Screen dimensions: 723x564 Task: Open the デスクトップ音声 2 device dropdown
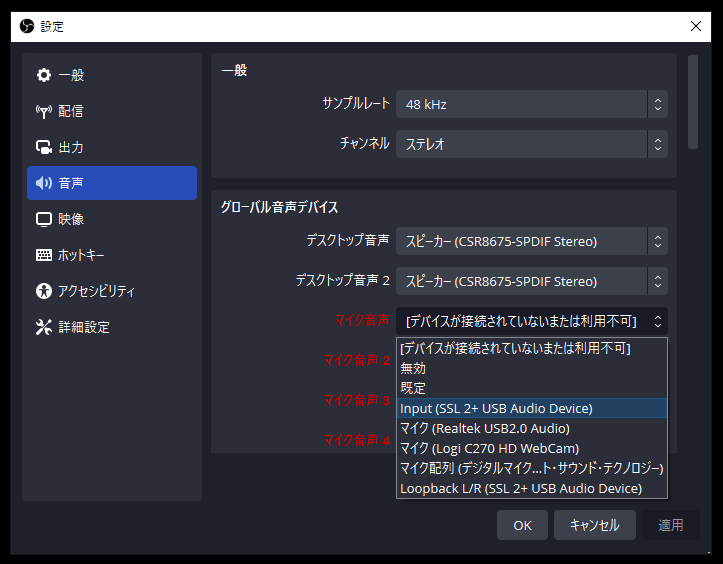click(x=531, y=281)
